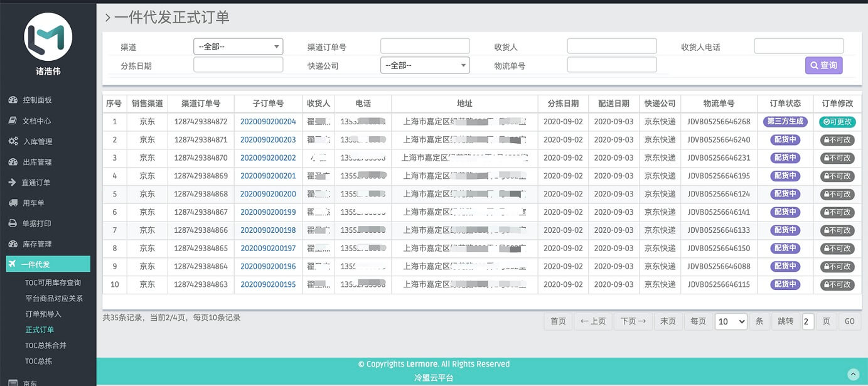Screen dimensions: 868x386
Task: Click the airplane icon beside 一件代发
Action: [13, 264]
